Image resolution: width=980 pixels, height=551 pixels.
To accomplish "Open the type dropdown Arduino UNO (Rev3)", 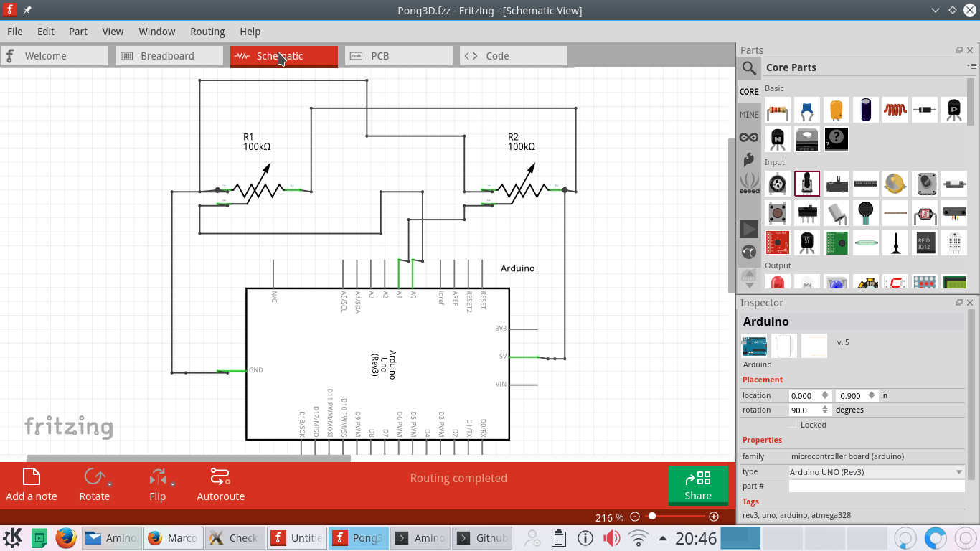I will 877,472.
